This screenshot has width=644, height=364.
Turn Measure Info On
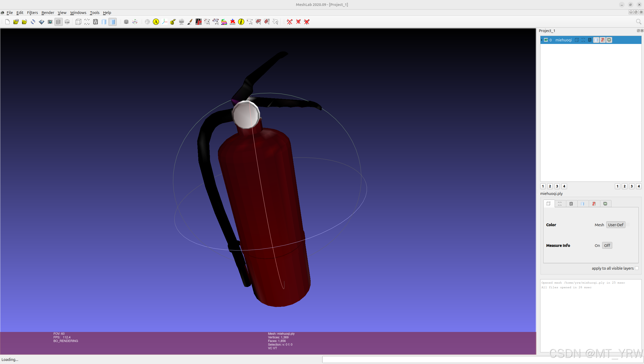pyautogui.click(x=597, y=245)
